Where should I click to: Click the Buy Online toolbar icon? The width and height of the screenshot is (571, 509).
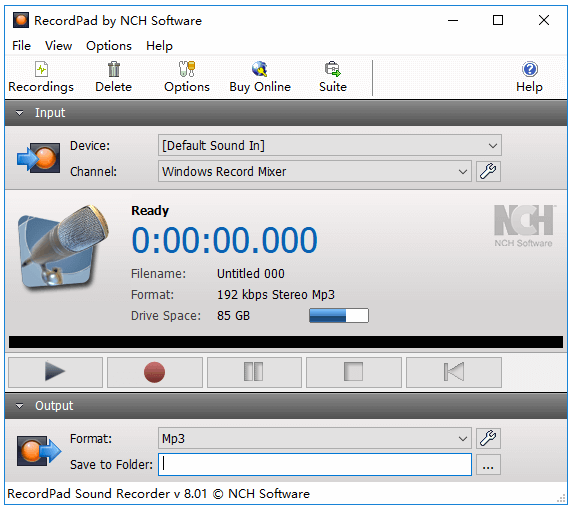(260, 69)
